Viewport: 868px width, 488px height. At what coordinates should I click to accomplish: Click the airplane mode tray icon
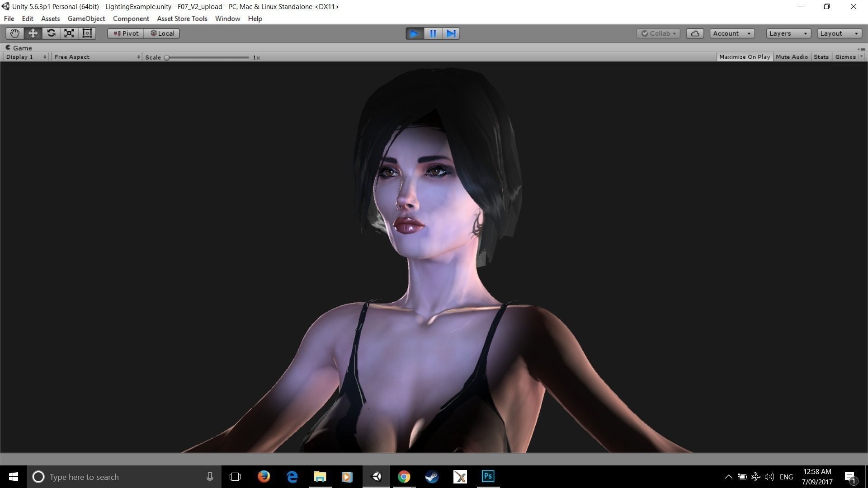pyautogui.click(x=755, y=477)
